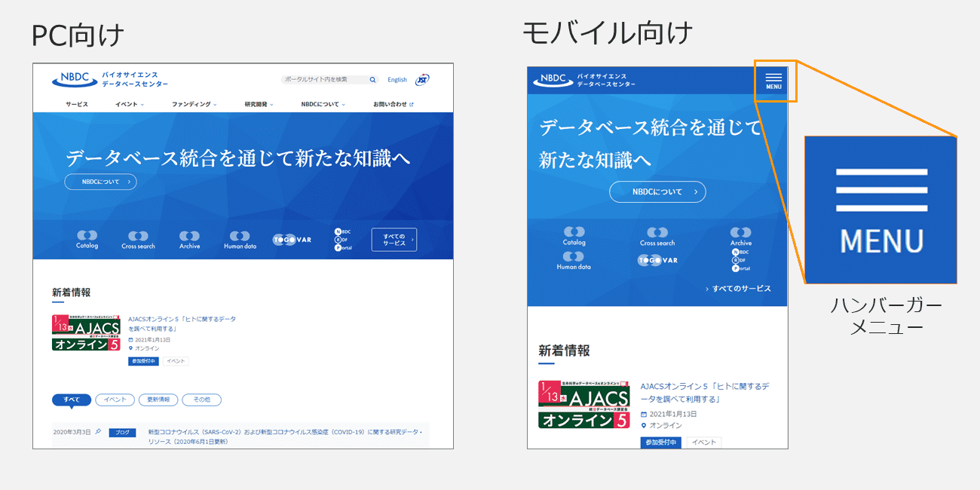
Task: Open Cross search icon in PC view
Action: [138, 240]
